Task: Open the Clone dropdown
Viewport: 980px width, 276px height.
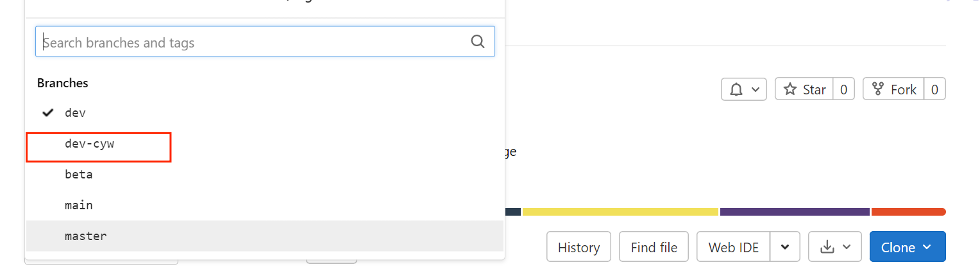Action: 907,247
